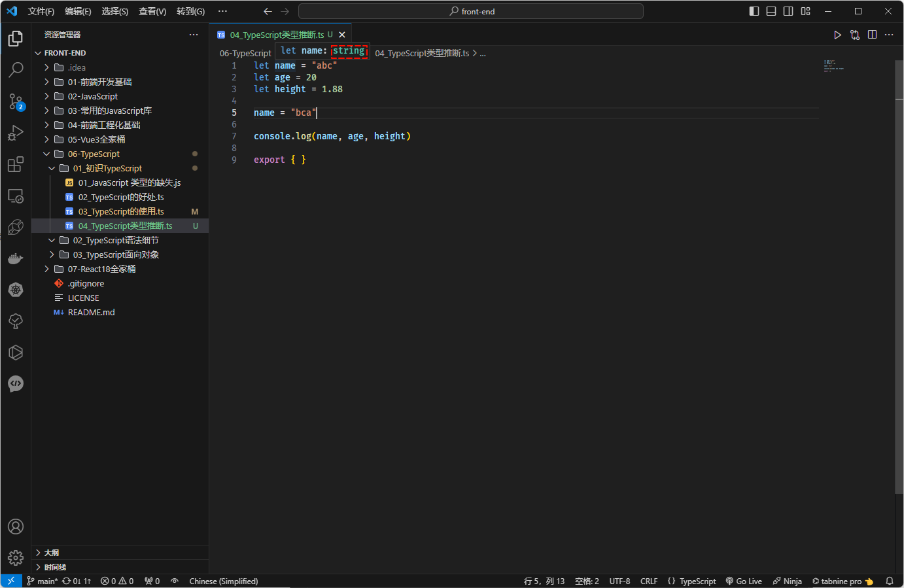Open the Extensions view
The image size is (904, 588).
(x=16, y=164)
